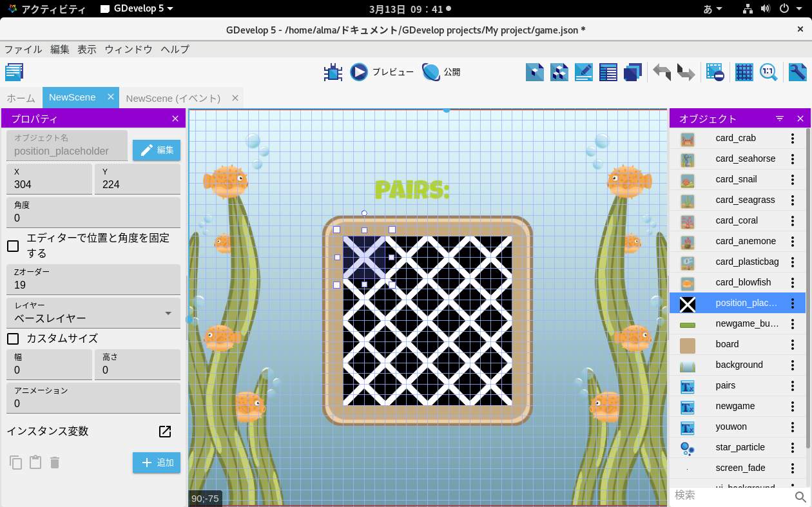Open the clock and calendar
The image size is (812, 507).
(410, 9)
